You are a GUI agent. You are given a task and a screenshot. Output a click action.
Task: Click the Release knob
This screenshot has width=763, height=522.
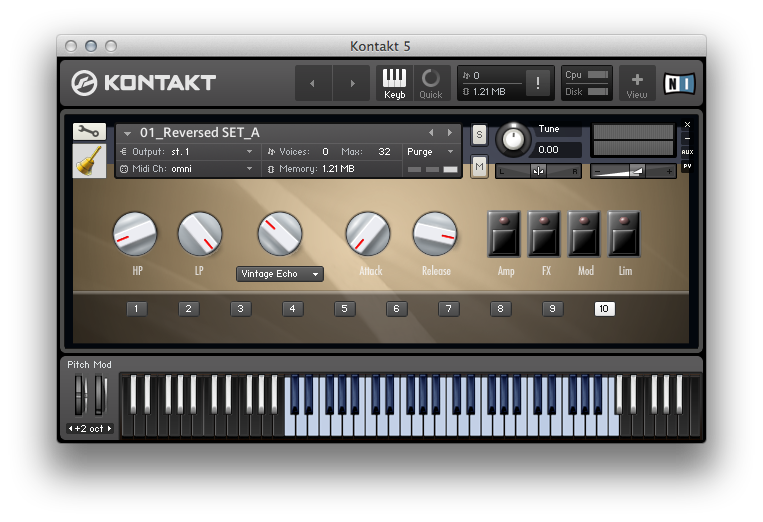(435, 234)
